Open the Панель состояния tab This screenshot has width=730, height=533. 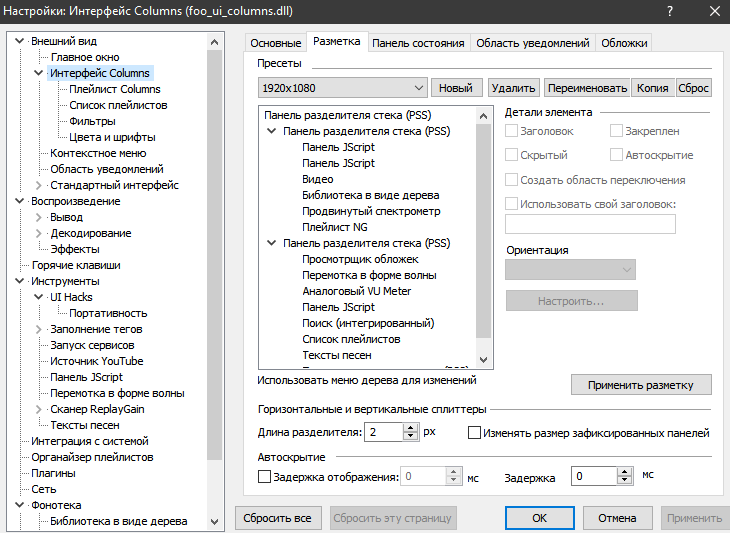pyautogui.click(x=418, y=43)
